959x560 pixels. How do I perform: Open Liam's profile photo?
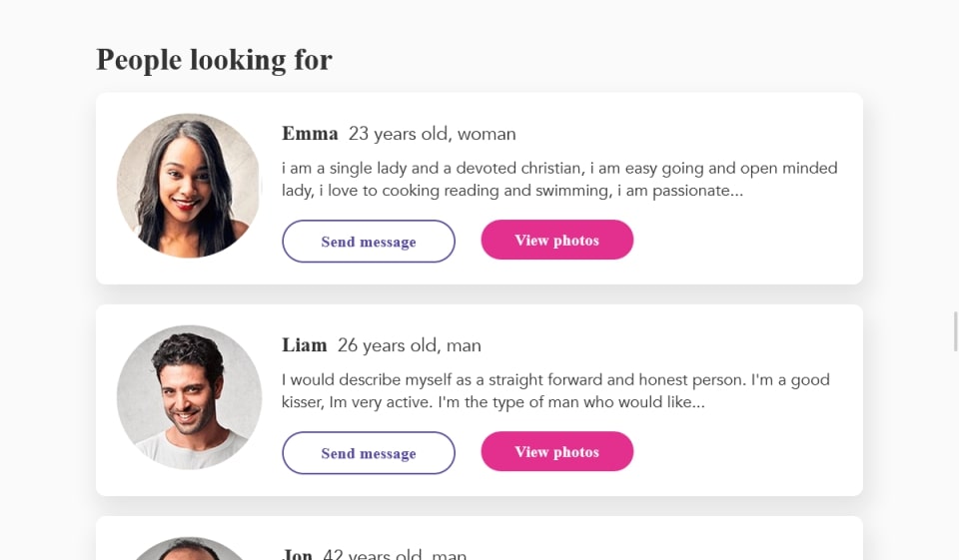[x=189, y=397]
